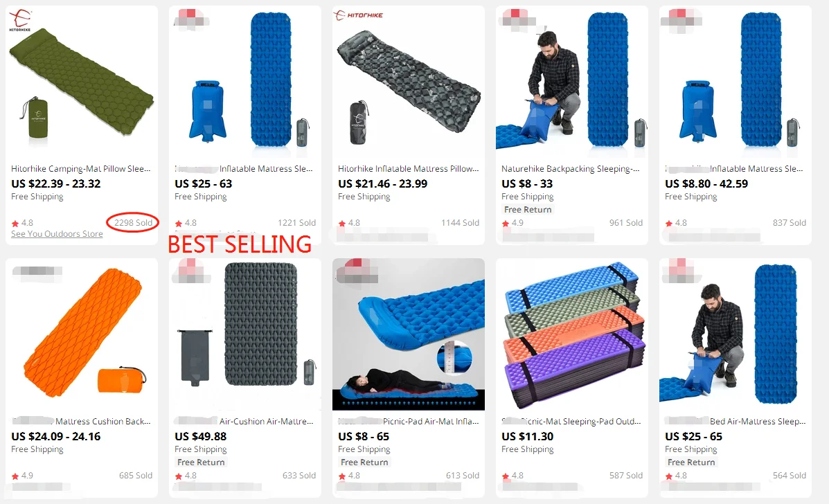This screenshot has width=829, height=504.
Task: Click the 4.9 star rating on the orange mattress
Action: click(23, 476)
